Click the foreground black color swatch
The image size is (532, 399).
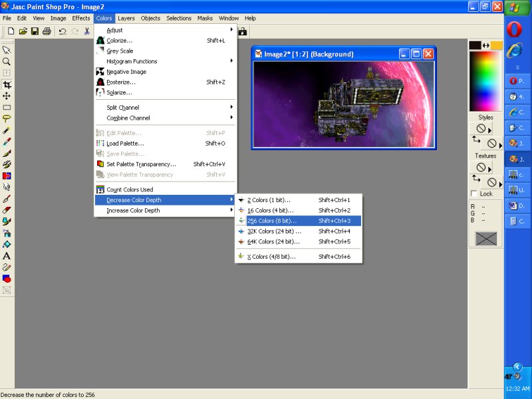475,45
